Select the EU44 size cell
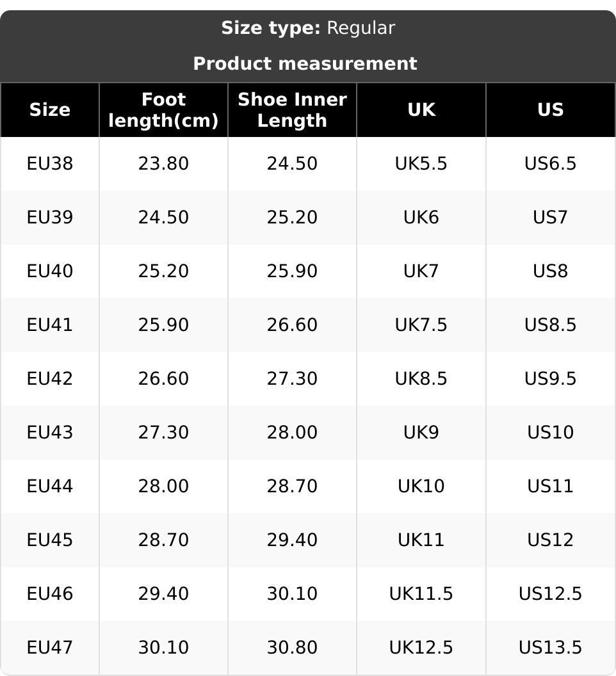The image size is (616, 676). [50, 487]
